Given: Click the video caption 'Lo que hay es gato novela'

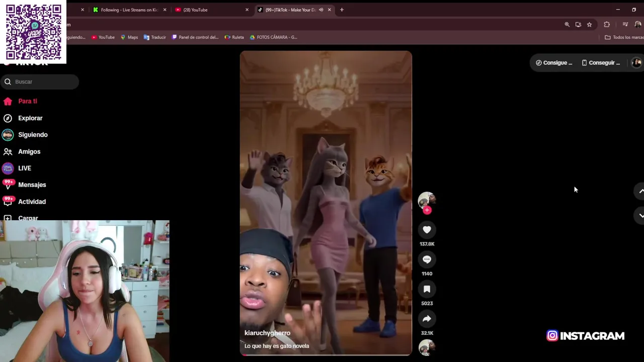Looking at the screenshot, I should tap(277, 346).
